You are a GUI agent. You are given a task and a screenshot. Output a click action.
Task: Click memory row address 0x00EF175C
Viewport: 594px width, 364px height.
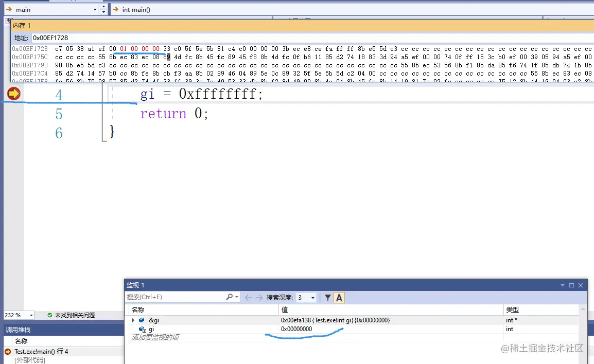[30, 57]
